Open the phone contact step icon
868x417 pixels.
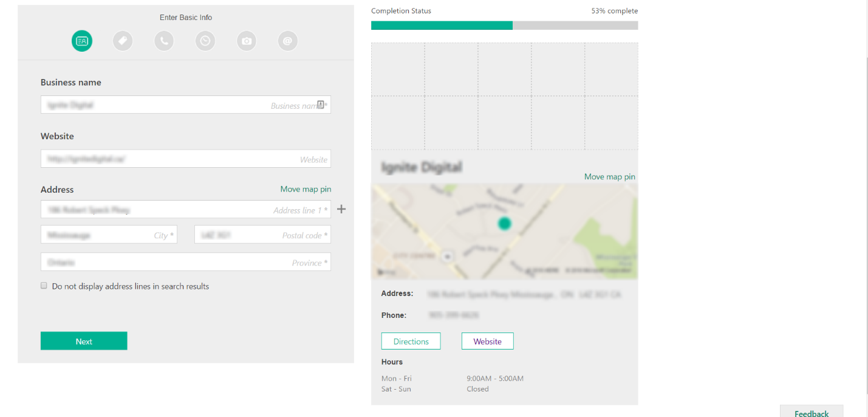coord(164,41)
